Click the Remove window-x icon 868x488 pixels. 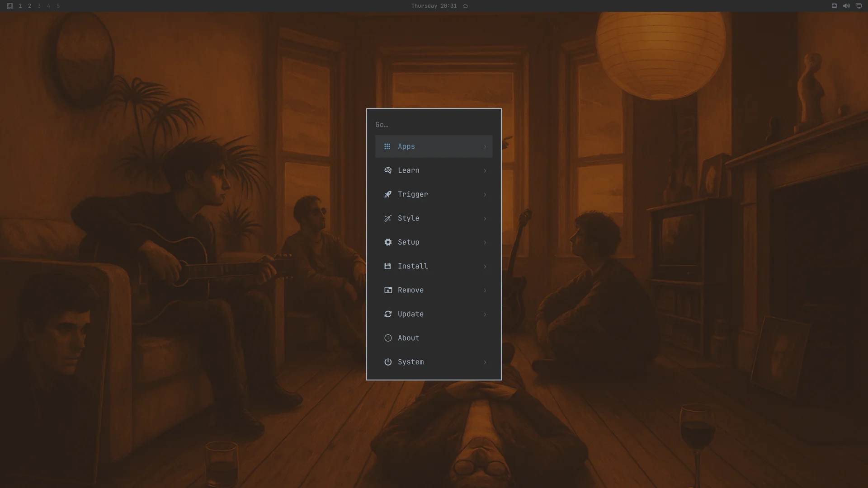click(x=388, y=290)
